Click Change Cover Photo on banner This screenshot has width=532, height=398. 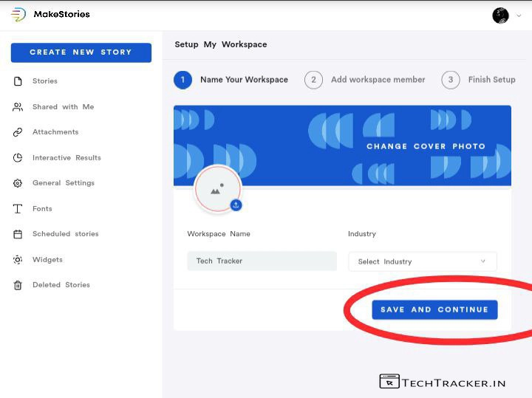click(426, 146)
